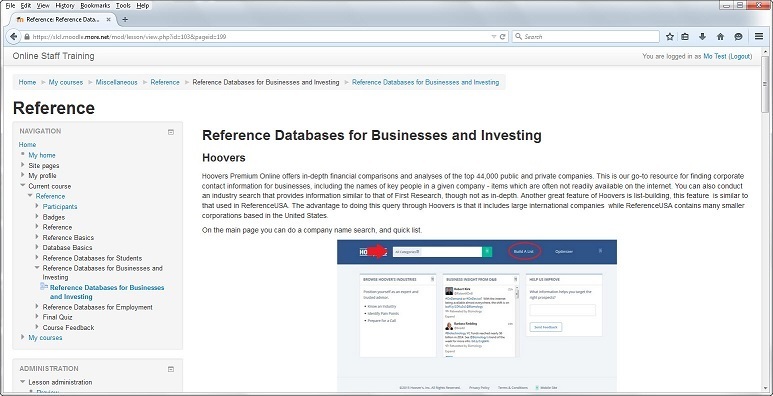Open the View menu
This screenshot has height=396, width=773.
pos(43,6)
